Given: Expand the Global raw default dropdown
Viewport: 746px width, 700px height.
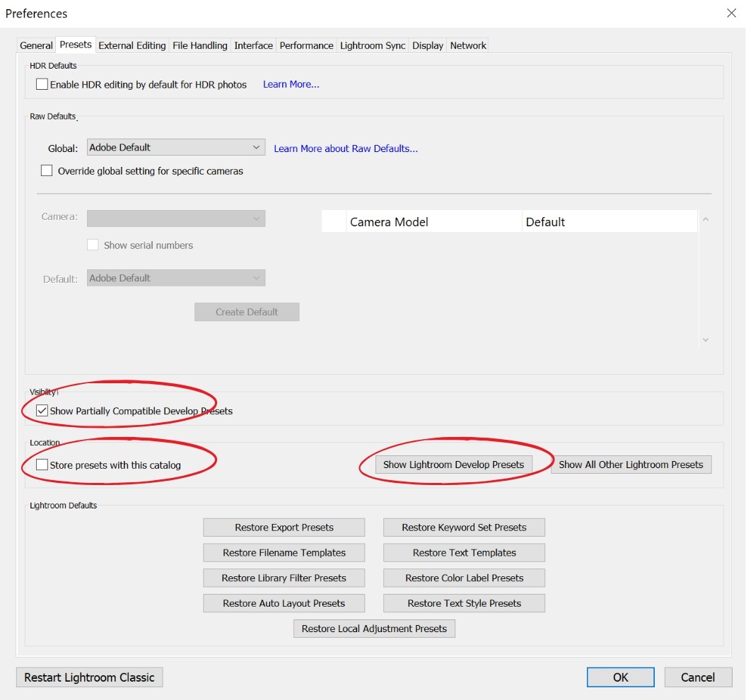Looking at the screenshot, I should (176, 147).
